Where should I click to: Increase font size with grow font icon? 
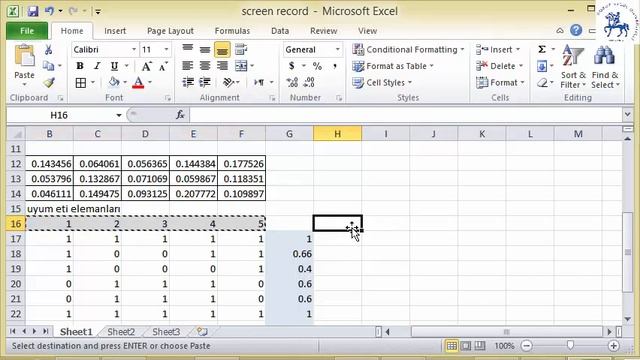146,66
